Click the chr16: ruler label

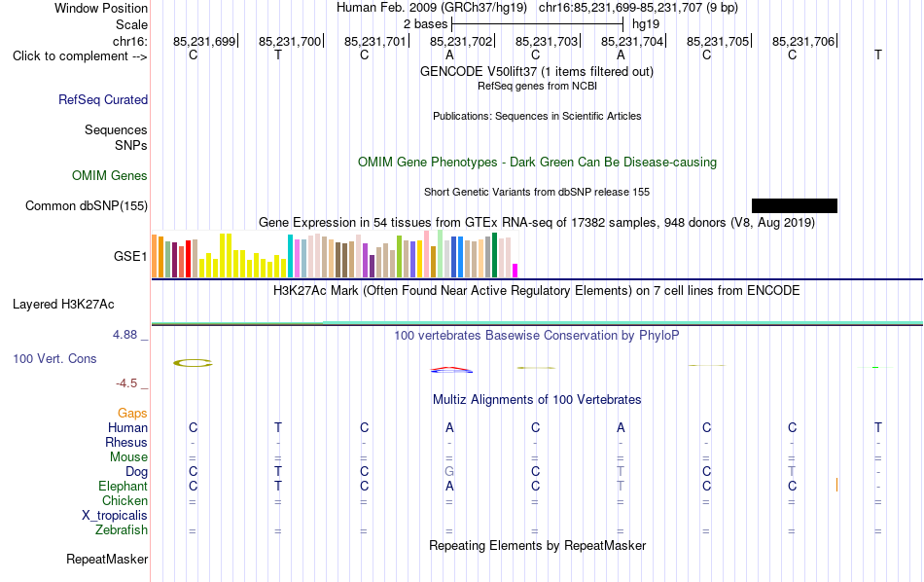129,41
